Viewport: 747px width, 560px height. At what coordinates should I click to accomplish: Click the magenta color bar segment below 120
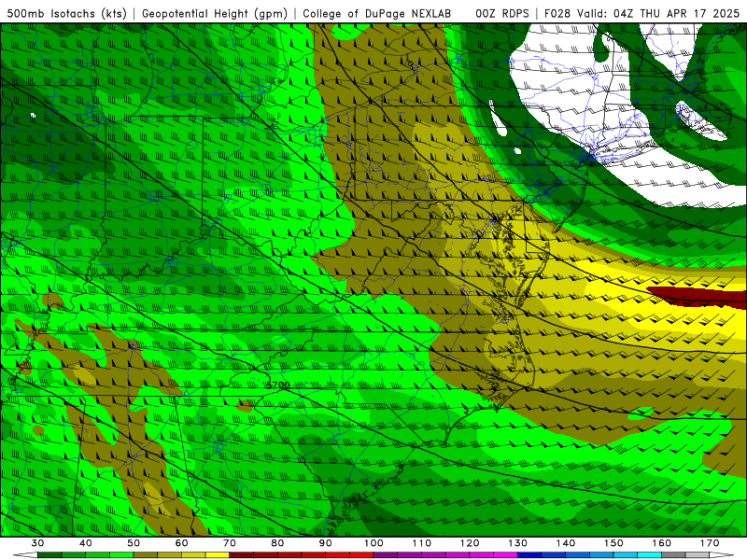click(458, 555)
